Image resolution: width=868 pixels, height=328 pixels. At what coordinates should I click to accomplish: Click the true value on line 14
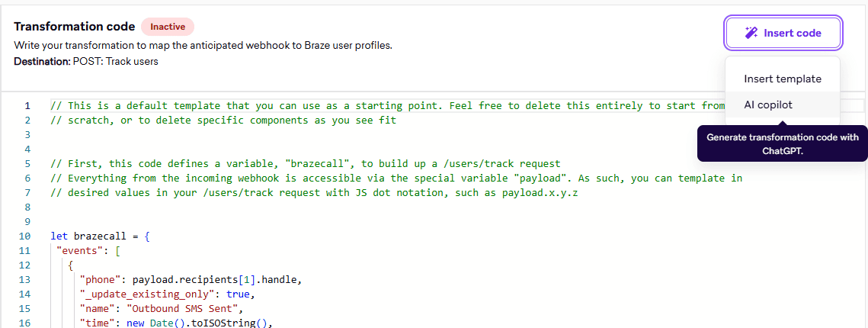(x=238, y=294)
